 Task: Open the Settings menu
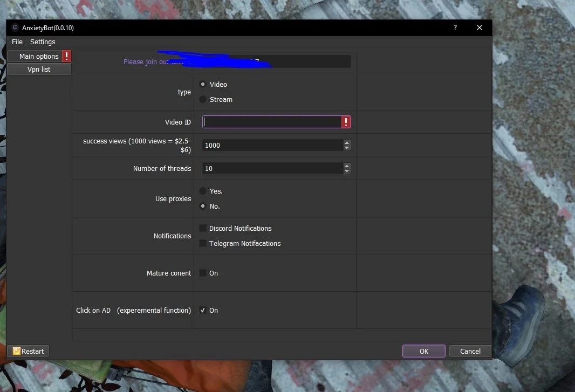pyautogui.click(x=43, y=42)
